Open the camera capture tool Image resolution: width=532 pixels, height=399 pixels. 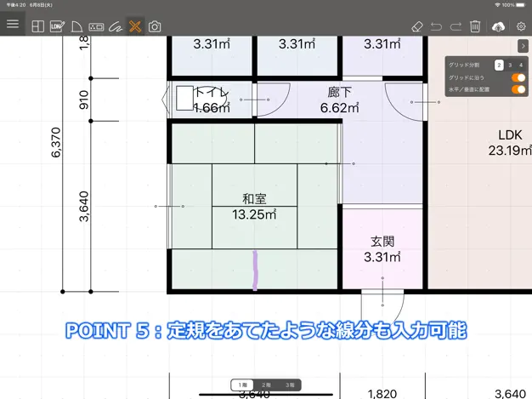click(x=155, y=26)
